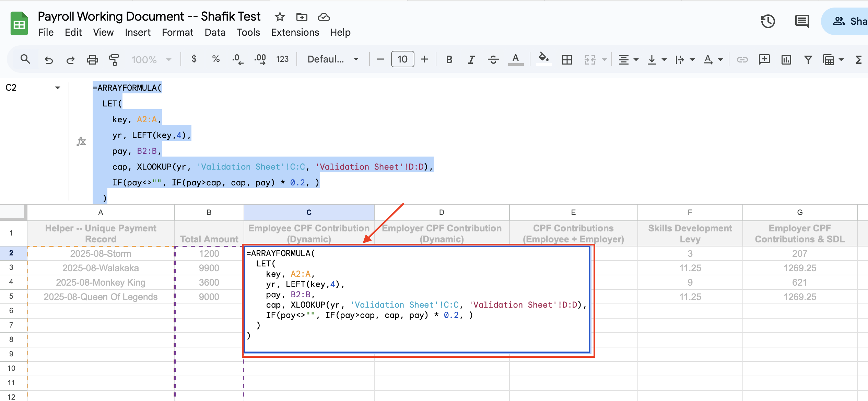This screenshot has width=868, height=401.
Task: Open the functions sigma menu
Action: click(859, 60)
